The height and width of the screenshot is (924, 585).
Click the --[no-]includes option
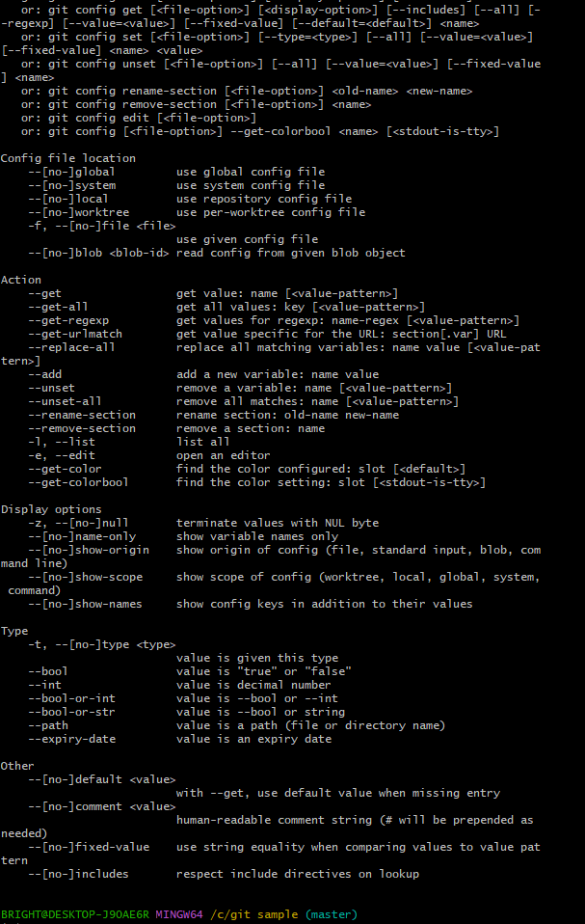point(78,874)
